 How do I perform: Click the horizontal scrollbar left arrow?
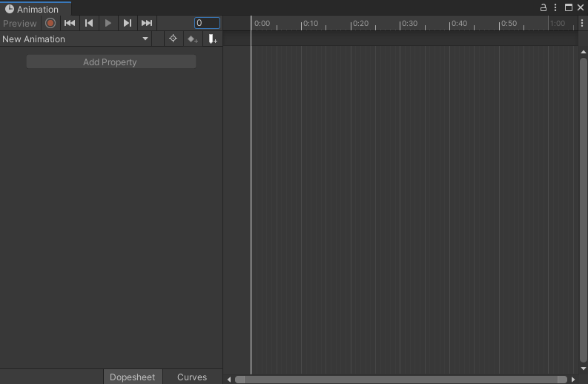[229, 380]
